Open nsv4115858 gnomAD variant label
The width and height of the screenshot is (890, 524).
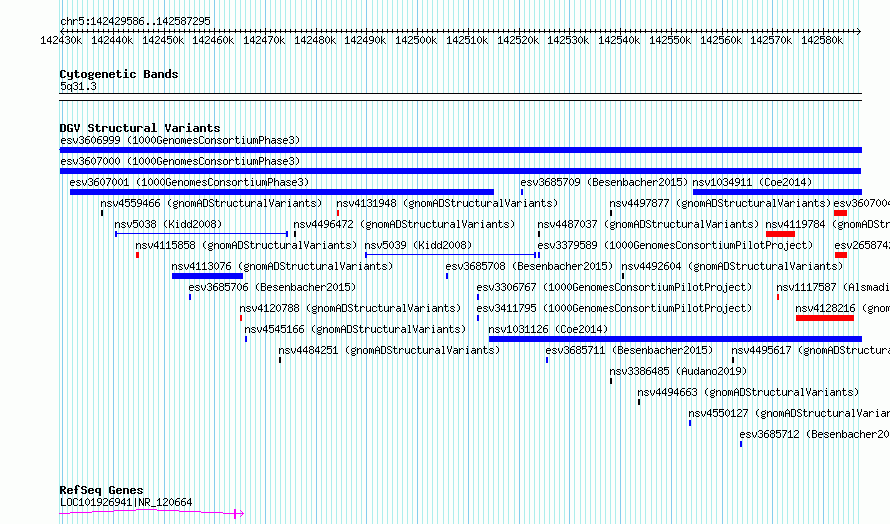[x=246, y=245]
